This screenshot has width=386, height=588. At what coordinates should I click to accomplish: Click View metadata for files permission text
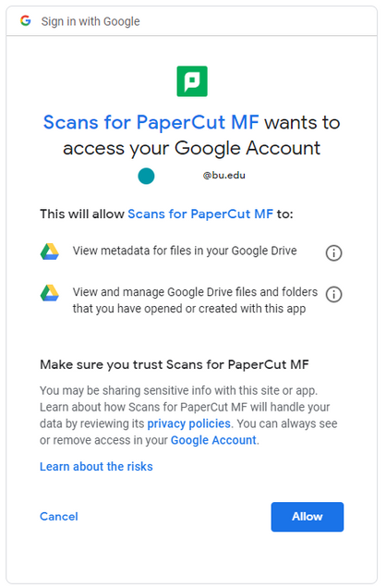point(185,251)
